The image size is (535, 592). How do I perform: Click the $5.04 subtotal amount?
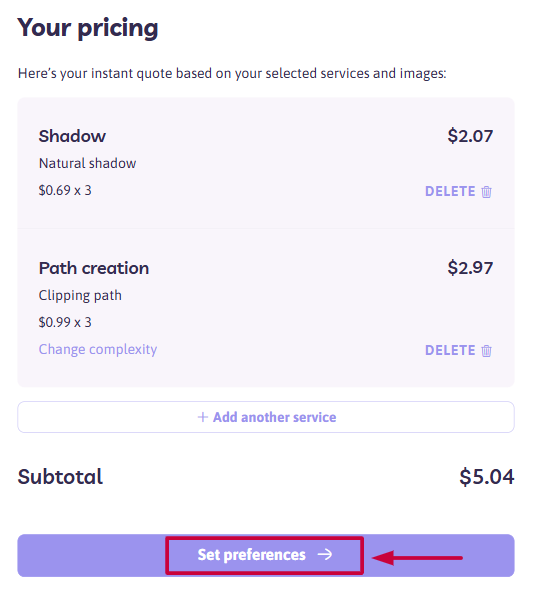(x=487, y=476)
